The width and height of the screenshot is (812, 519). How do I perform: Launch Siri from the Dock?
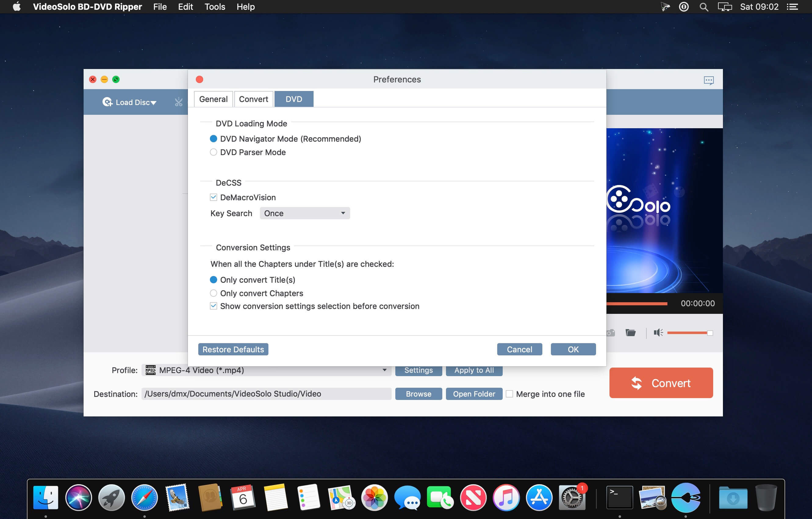[x=79, y=497]
